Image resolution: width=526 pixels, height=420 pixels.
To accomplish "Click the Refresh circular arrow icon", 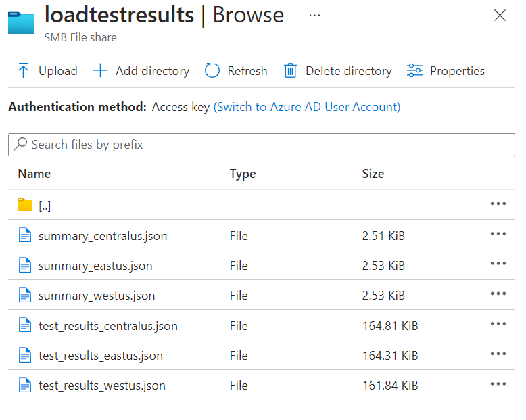I will (x=212, y=70).
